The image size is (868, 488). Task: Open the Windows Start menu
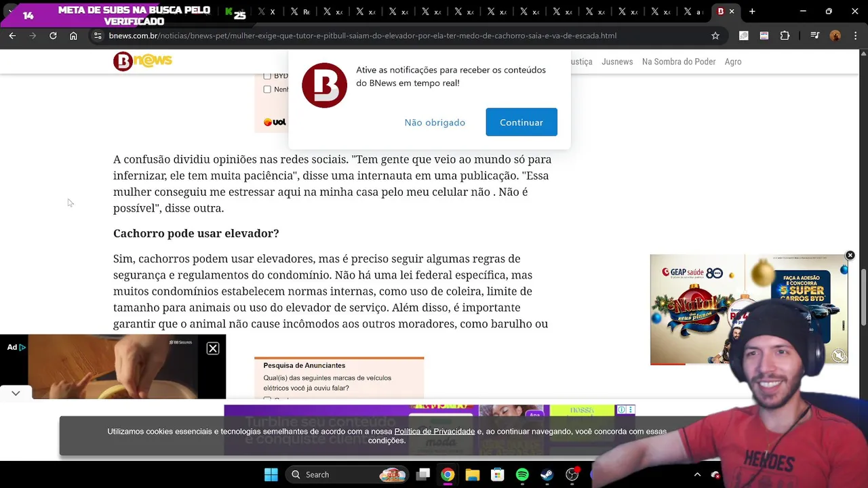[x=271, y=474]
